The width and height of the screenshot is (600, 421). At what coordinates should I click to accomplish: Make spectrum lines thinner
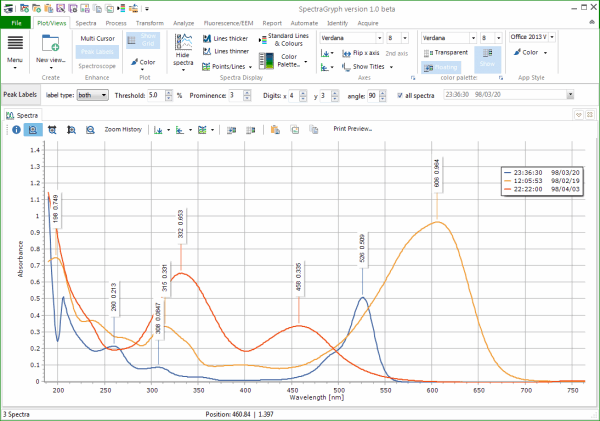pos(226,51)
